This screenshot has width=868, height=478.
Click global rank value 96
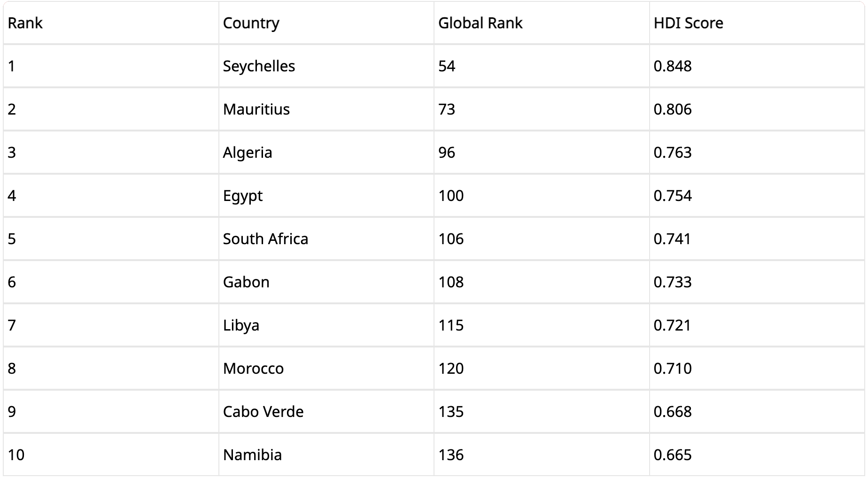pyautogui.click(x=447, y=153)
